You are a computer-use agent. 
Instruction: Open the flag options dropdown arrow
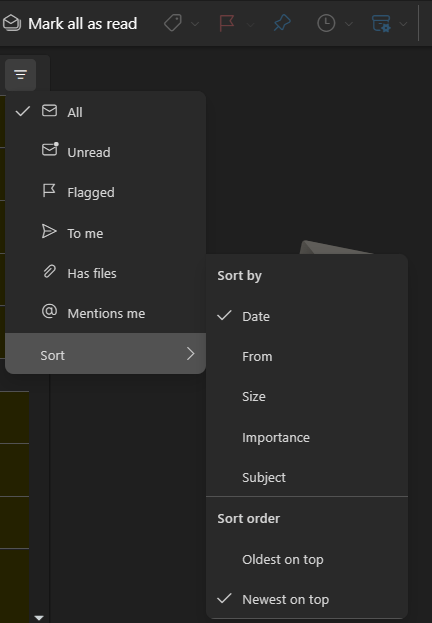click(x=250, y=24)
